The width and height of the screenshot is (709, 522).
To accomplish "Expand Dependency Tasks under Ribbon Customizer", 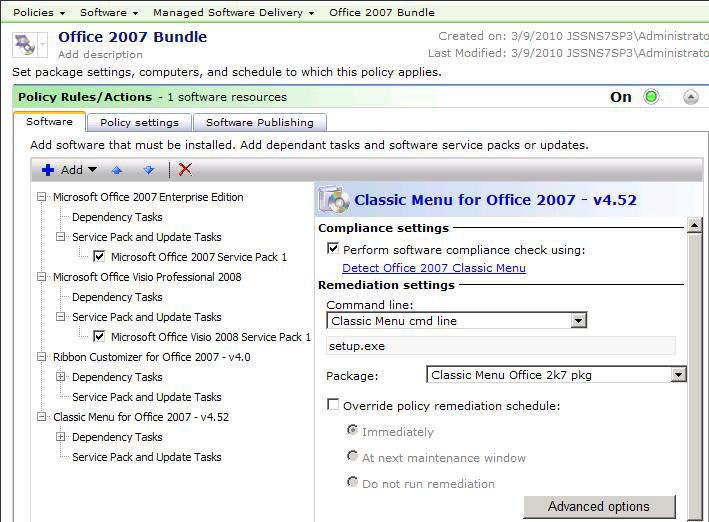I will (x=61, y=376).
